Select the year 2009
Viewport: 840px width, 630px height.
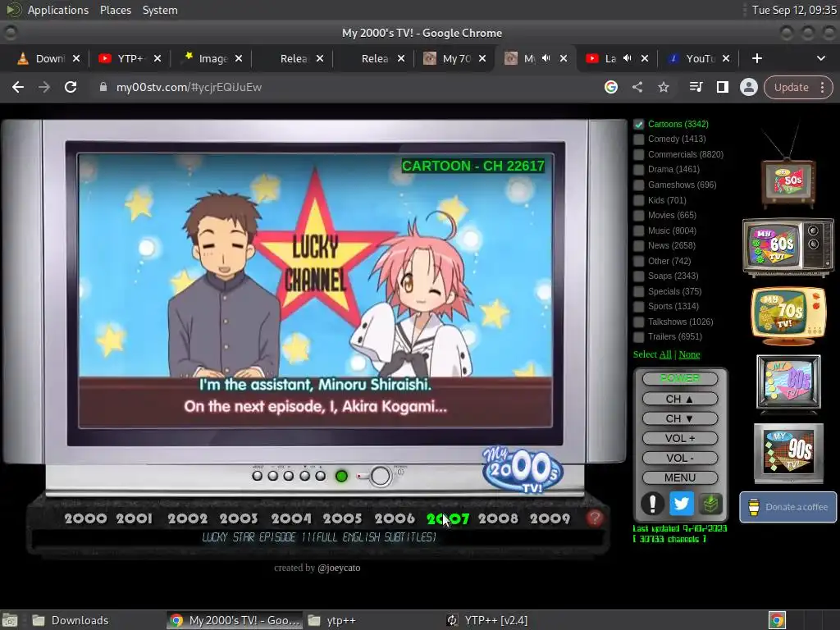pos(550,518)
